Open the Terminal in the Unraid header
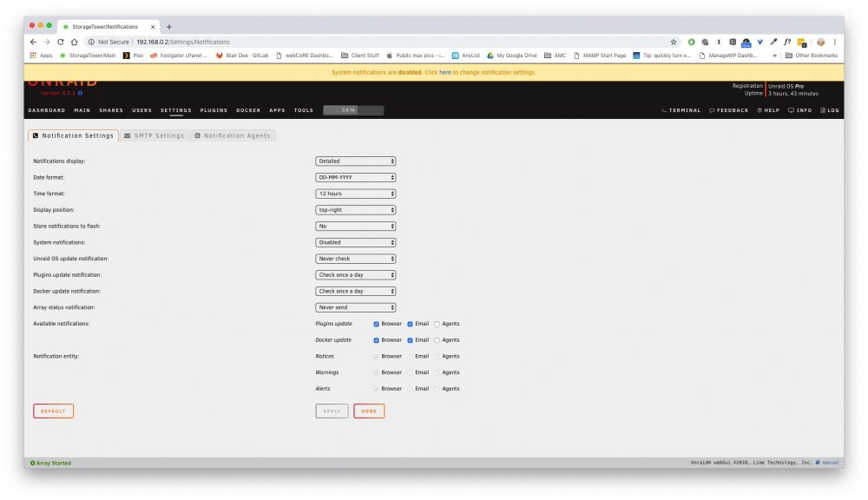The image size is (868, 500). 681,110
